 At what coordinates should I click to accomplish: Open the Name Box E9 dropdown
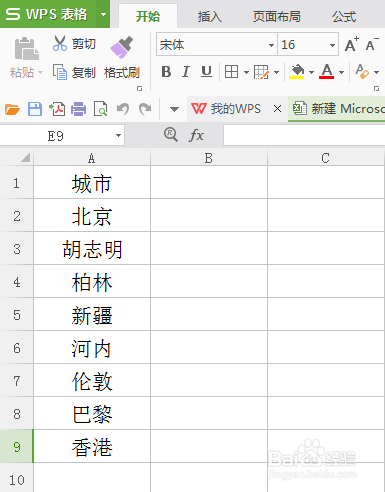click(x=118, y=135)
